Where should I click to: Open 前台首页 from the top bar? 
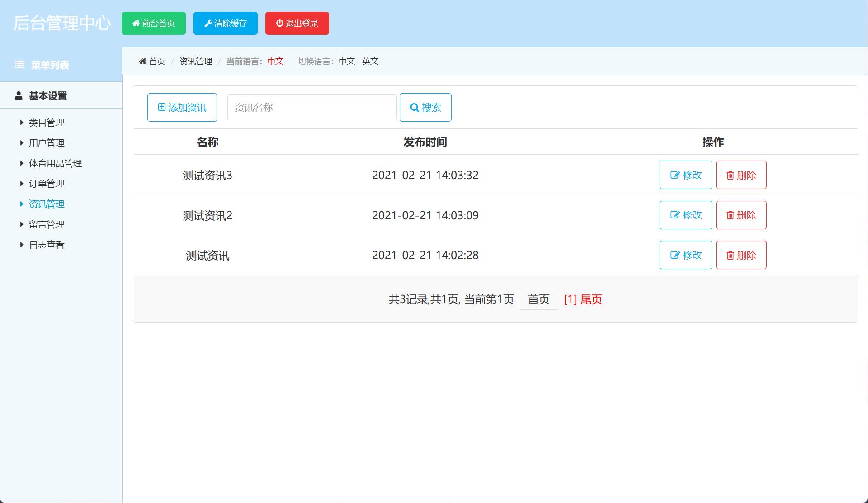(x=153, y=23)
